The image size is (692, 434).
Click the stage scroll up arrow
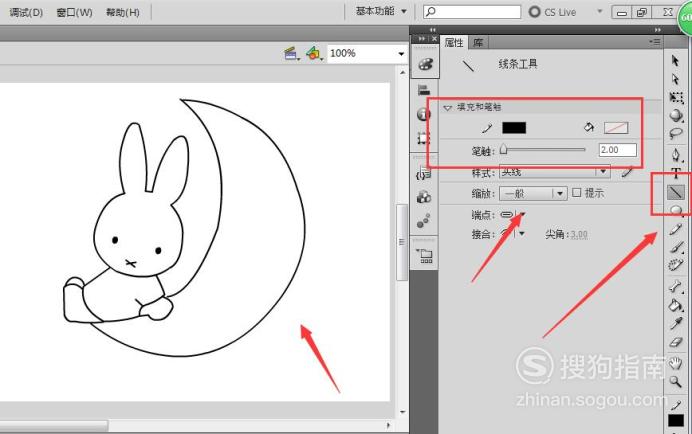[x=402, y=72]
